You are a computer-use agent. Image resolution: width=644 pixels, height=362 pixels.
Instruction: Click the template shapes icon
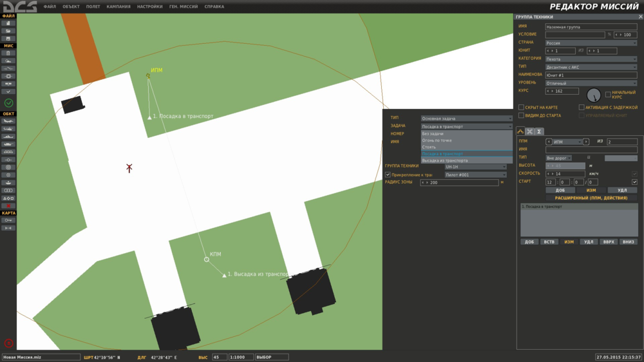8,198
